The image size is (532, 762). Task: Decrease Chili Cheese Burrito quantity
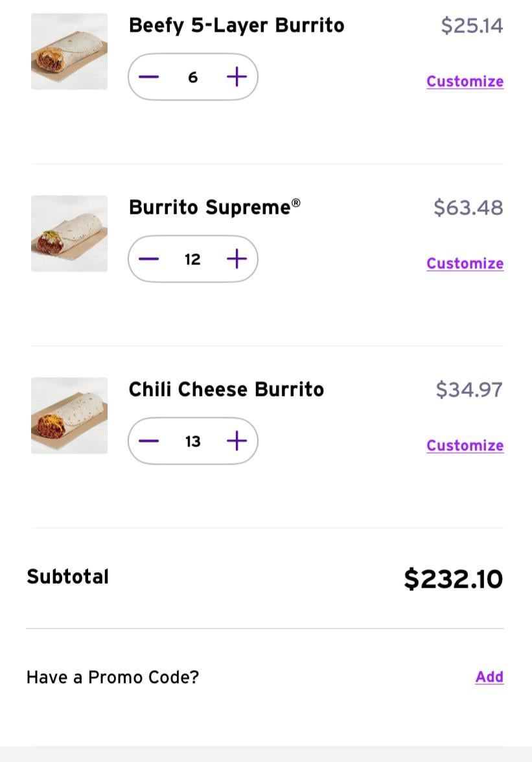pos(148,441)
